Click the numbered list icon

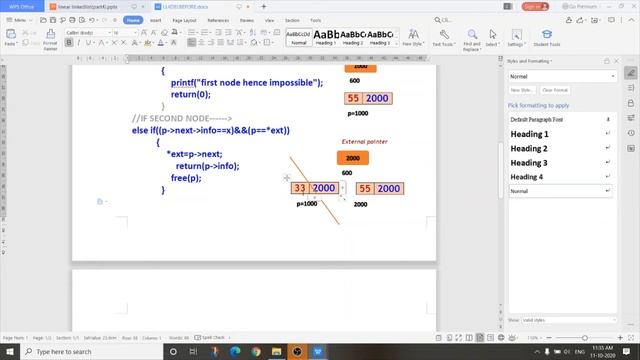205,32
